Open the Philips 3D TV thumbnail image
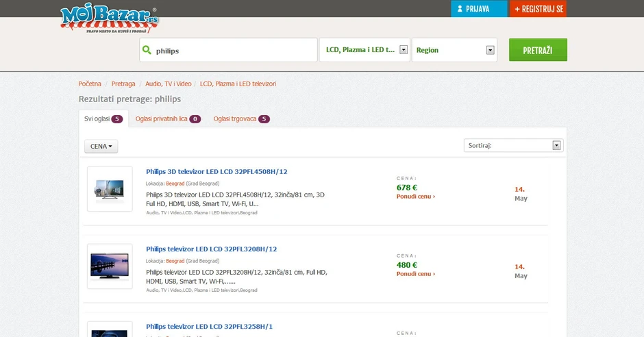 coord(110,189)
